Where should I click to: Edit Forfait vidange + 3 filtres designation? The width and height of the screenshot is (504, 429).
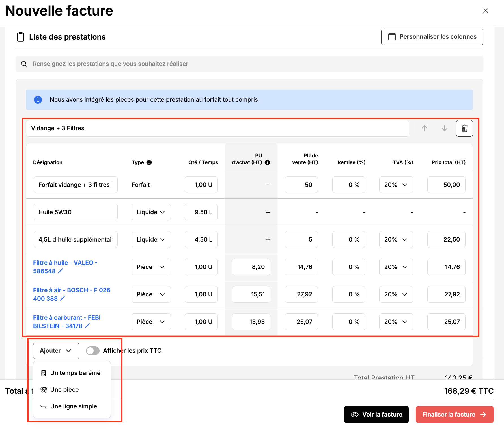point(76,185)
